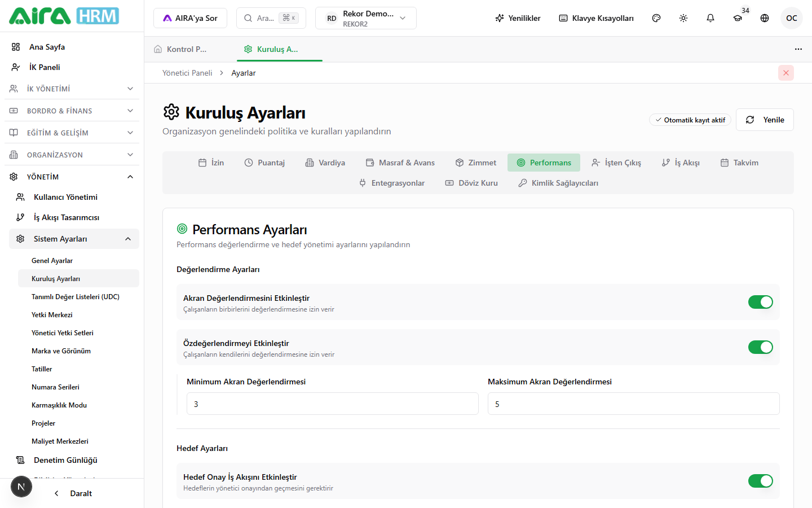Click the refresh icon in Yenile
Screen dimensions: 812x508
750,120
